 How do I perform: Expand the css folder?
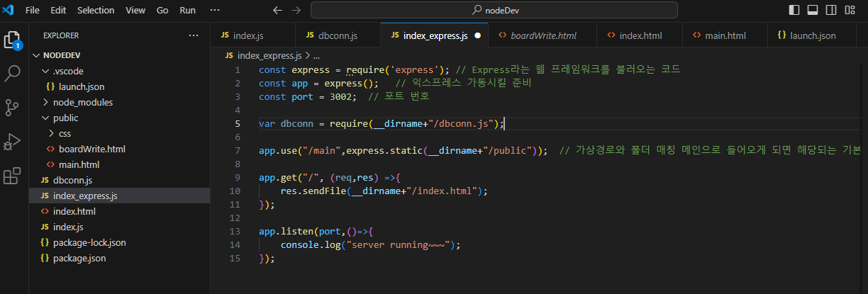pyautogui.click(x=120, y=133)
